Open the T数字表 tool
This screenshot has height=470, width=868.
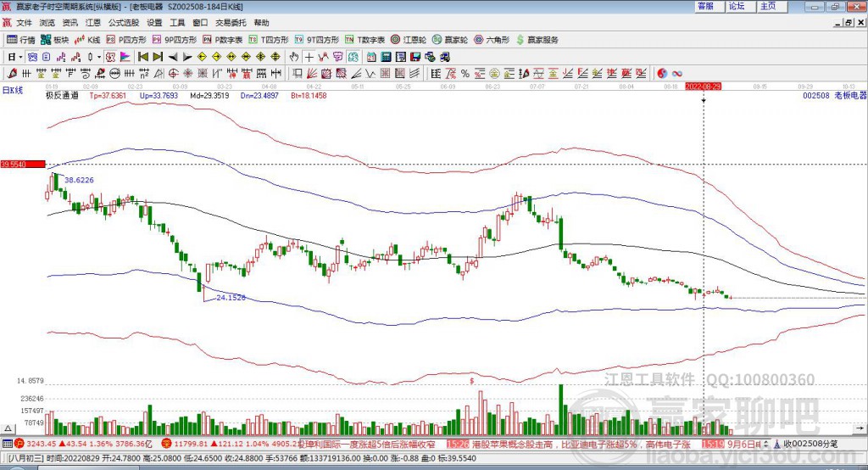point(364,40)
